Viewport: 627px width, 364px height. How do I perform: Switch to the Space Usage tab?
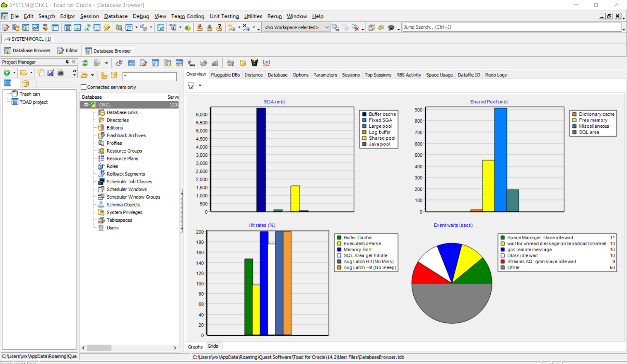click(439, 75)
